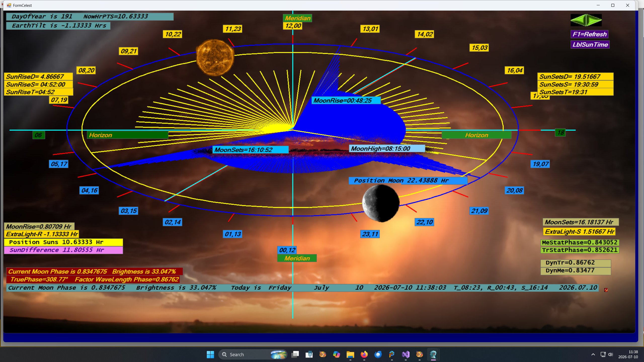Click the MoonRise=00:48:25 label

(346, 101)
